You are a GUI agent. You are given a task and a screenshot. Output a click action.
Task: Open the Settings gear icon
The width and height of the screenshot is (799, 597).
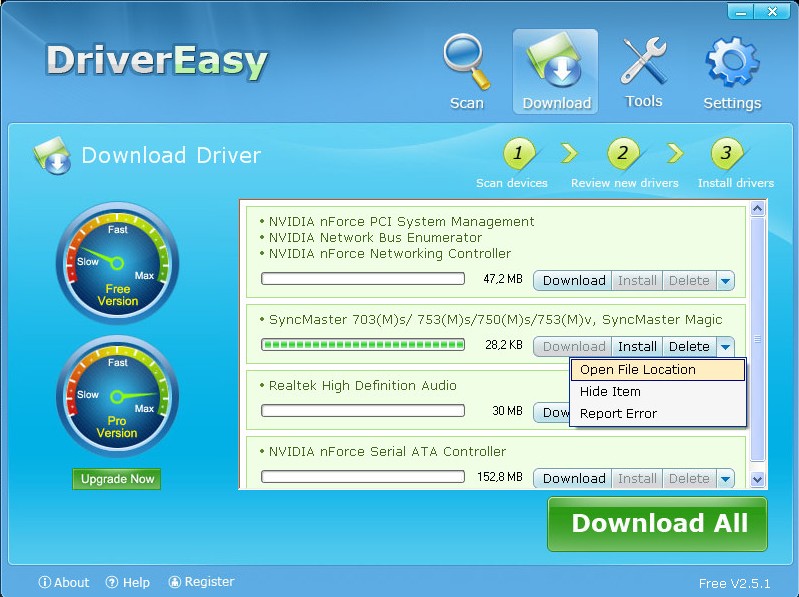732,62
